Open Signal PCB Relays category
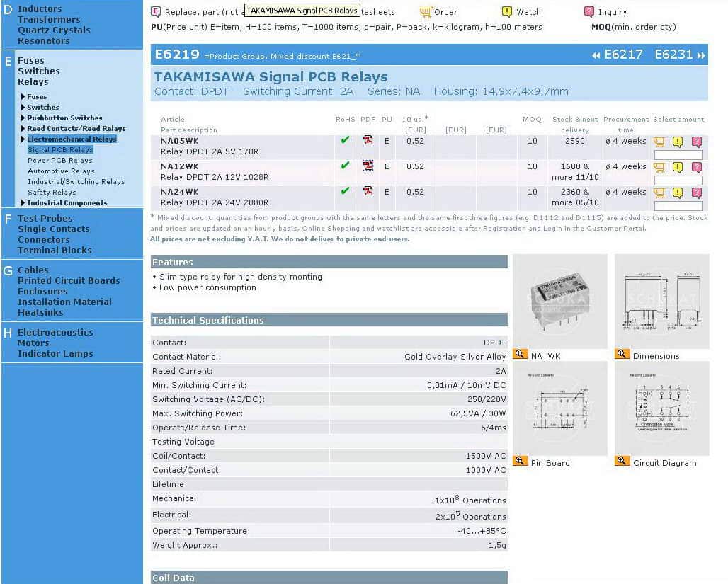 [60, 149]
